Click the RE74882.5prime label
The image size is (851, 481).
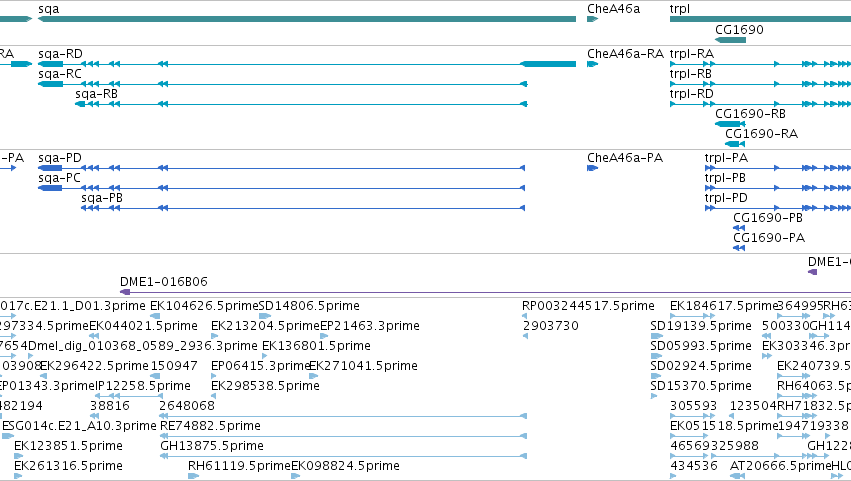211,427
